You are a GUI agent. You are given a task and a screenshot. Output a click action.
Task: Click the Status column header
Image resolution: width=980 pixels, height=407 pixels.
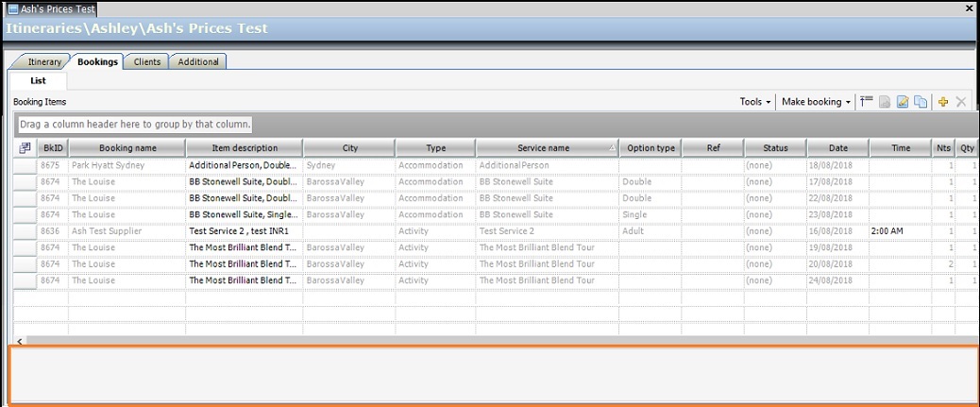774,148
